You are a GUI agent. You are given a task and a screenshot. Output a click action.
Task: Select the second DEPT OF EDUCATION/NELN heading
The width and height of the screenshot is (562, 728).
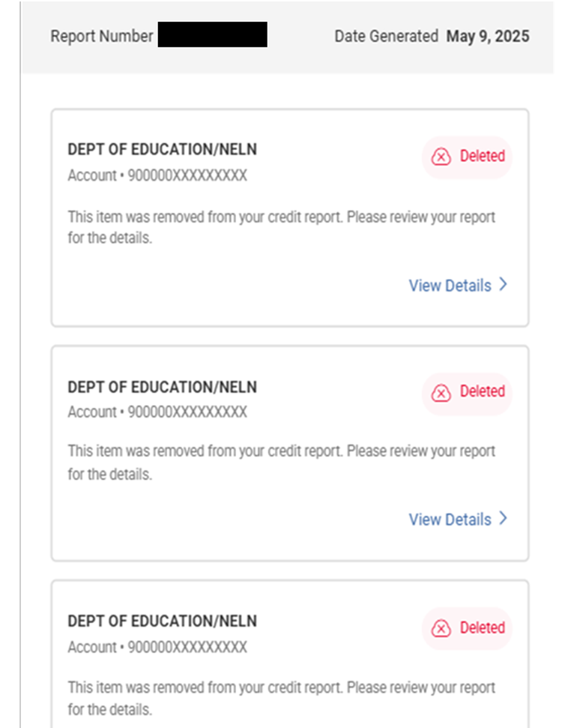(x=162, y=388)
